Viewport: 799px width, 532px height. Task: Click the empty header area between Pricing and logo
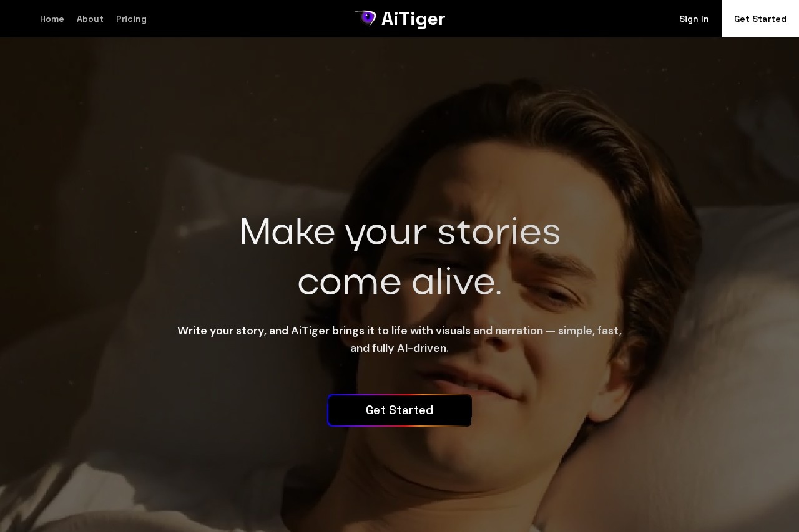click(x=250, y=19)
